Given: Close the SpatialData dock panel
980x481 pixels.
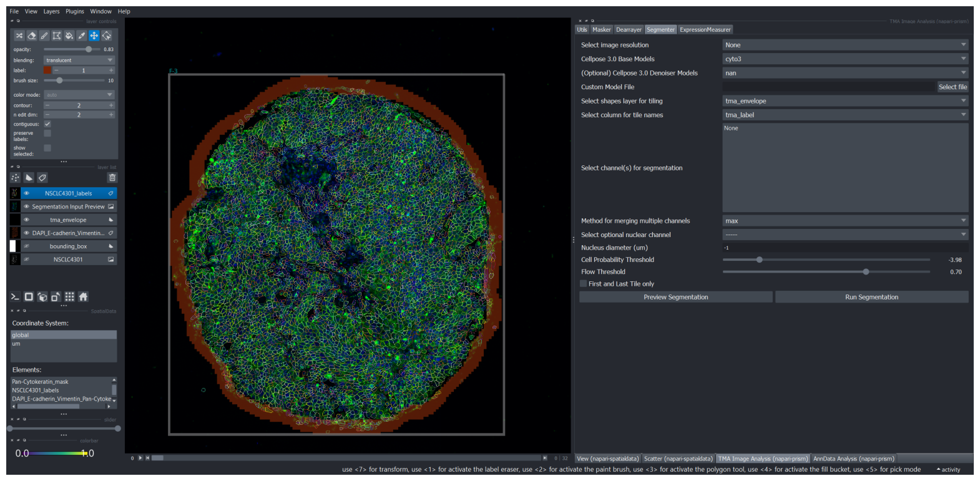Looking at the screenshot, I should [12, 311].
